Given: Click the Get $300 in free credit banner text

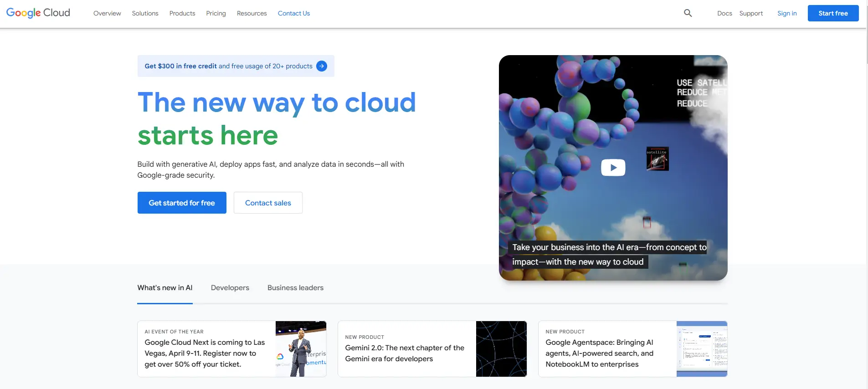Looking at the screenshot, I should [229, 66].
